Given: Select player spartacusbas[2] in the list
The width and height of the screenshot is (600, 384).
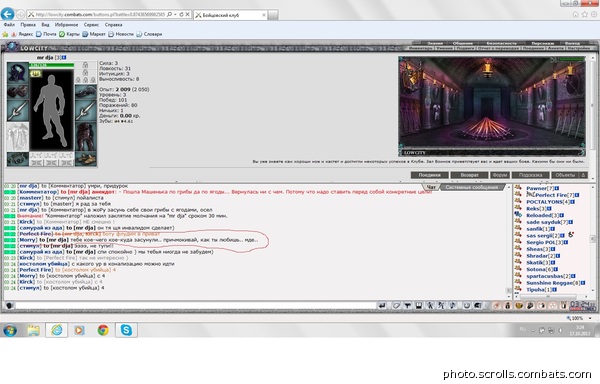Looking at the screenshot, I should pyautogui.click(x=548, y=276).
